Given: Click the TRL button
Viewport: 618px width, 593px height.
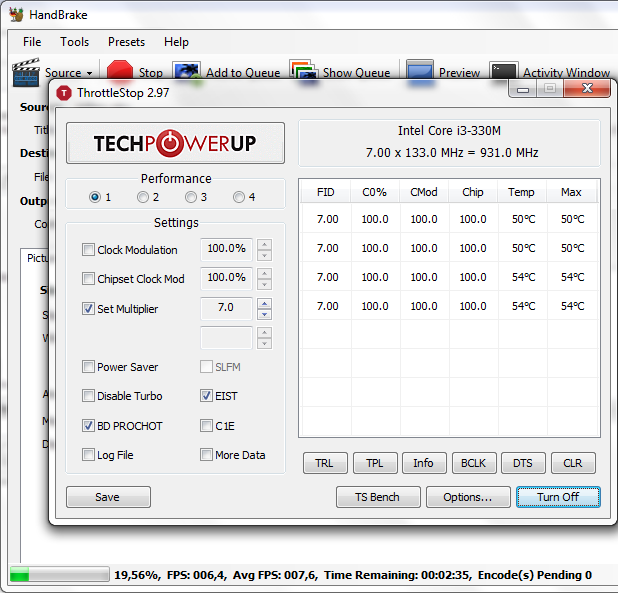Looking at the screenshot, I should pos(326,463).
